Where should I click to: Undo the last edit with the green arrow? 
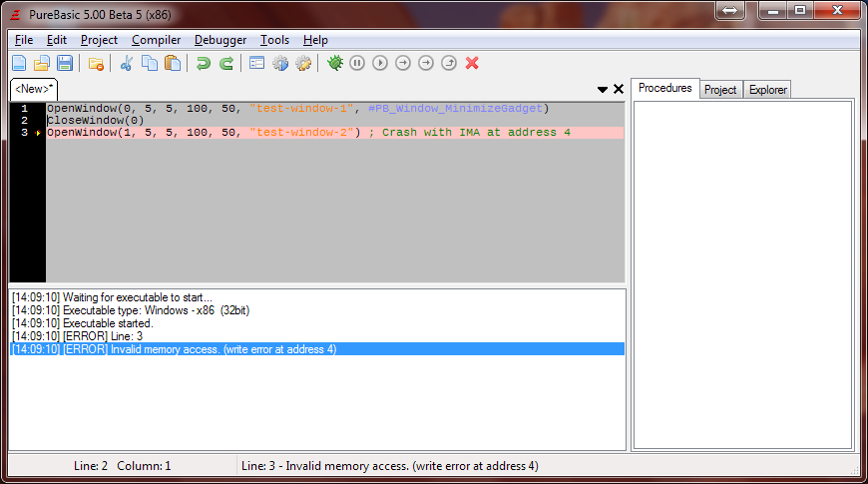pyautogui.click(x=204, y=64)
